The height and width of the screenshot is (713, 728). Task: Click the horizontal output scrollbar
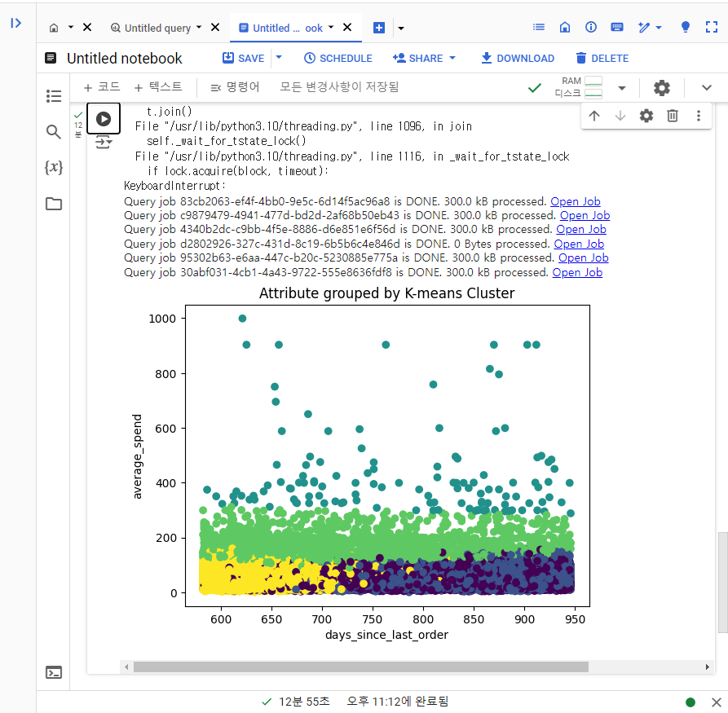tap(361, 667)
